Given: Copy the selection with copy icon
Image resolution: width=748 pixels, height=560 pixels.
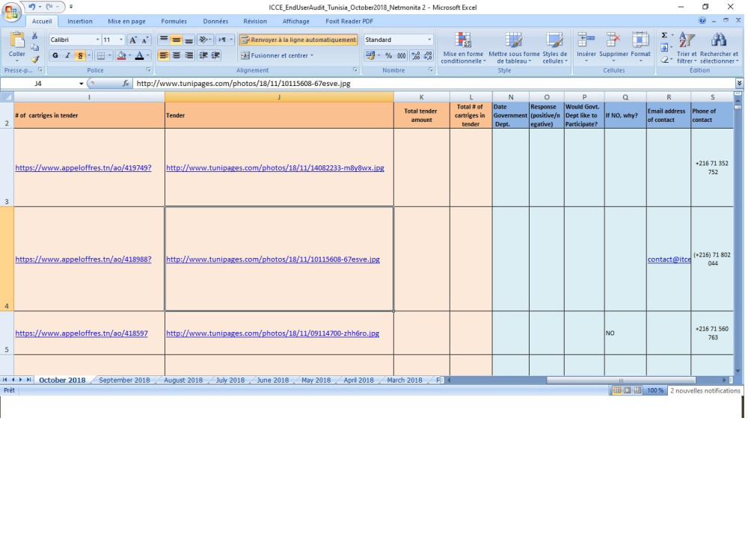Looking at the screenshot, I should [x=35, y=48].
